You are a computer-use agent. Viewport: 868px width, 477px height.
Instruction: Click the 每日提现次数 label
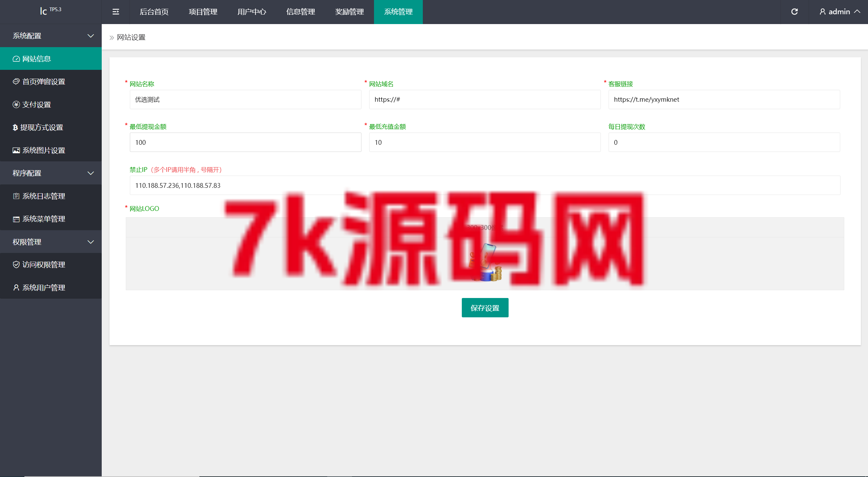click(627, 127)
